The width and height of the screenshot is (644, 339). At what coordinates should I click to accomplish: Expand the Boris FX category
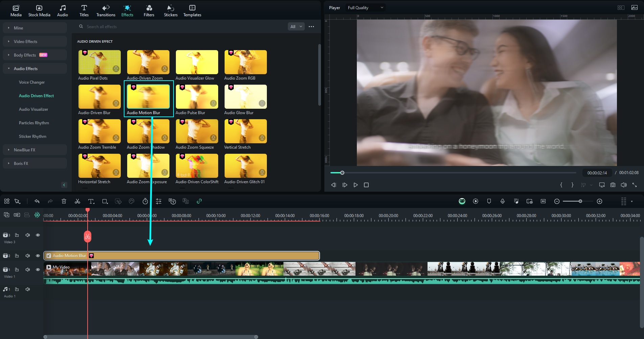coord(35,163)
